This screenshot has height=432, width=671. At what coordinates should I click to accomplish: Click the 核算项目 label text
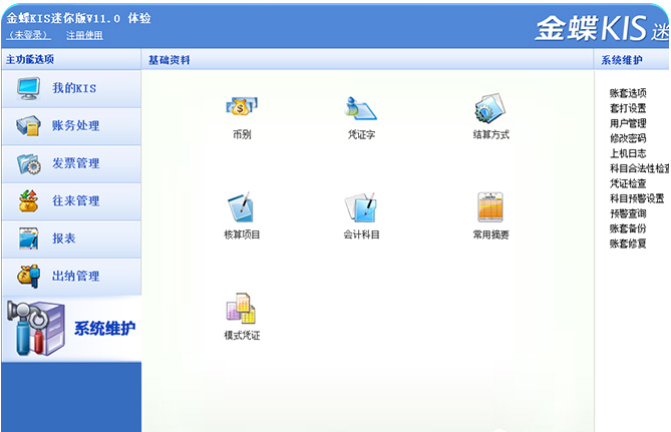[242, 234]
